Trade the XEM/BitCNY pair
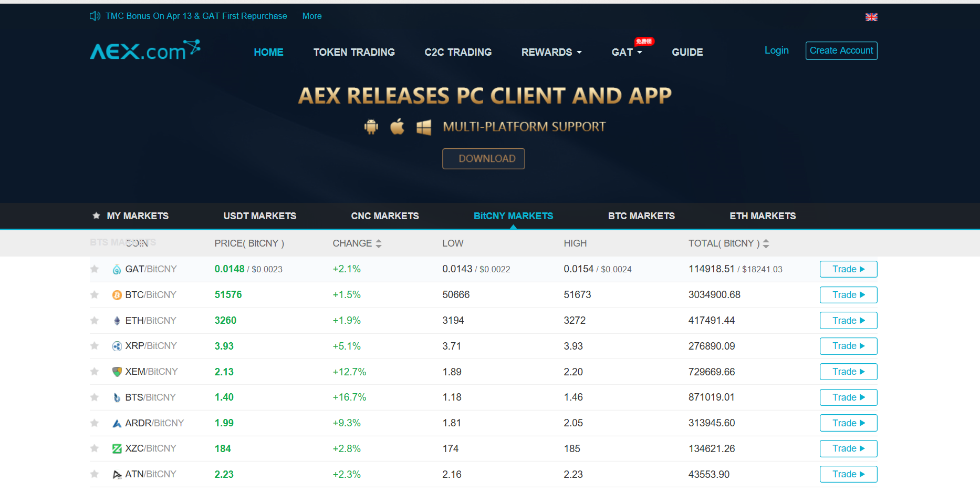 (848, 372)
